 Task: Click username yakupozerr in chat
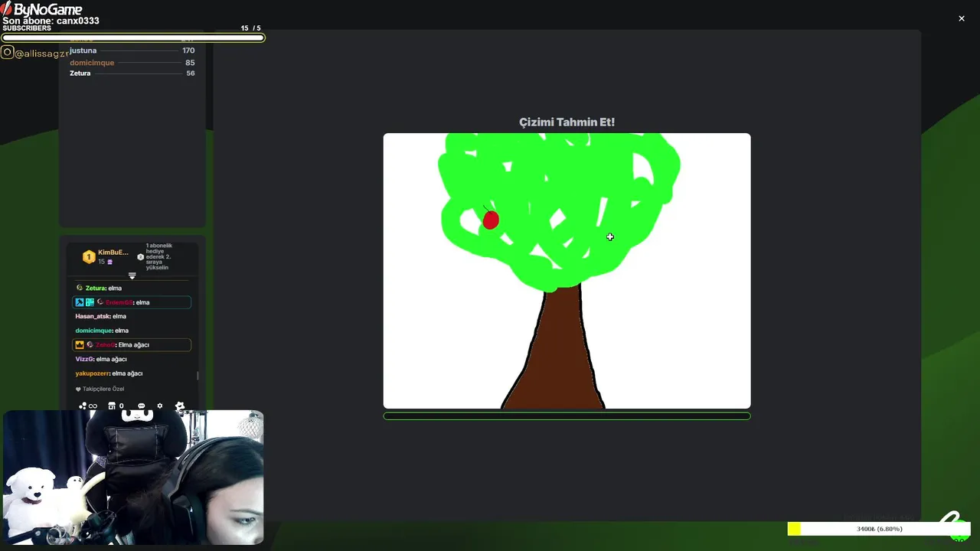pyautogui.click(x=93, y=373)
